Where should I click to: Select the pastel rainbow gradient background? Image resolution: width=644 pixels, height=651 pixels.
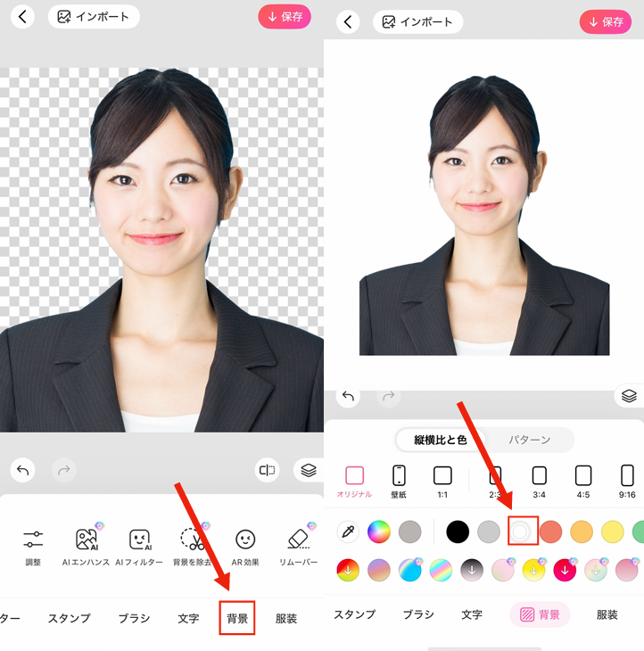click(441, 570)
